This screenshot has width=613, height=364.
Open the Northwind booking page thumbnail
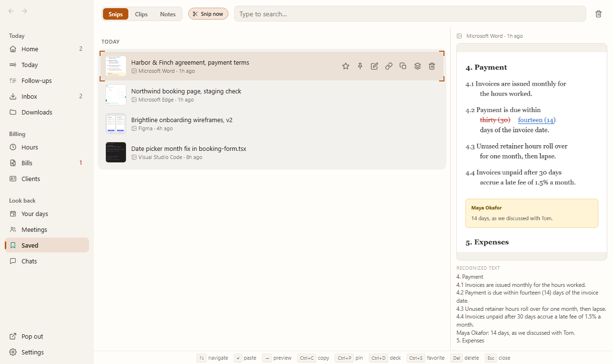(116, 95)
